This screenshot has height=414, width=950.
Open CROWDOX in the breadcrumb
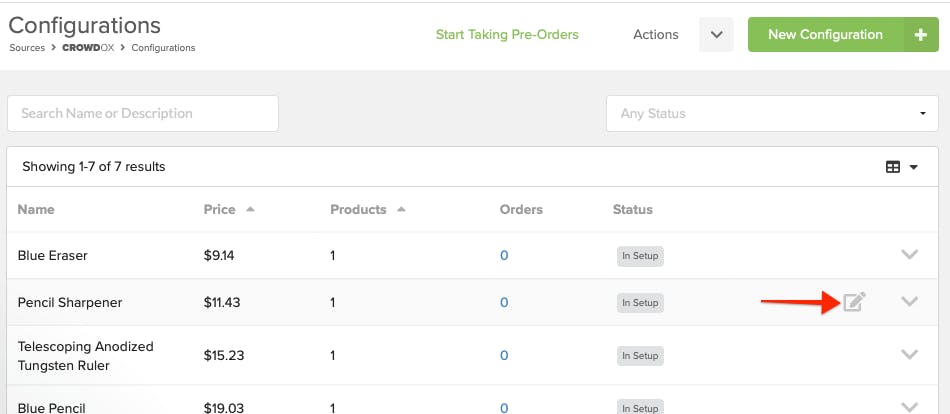click(x=88, y=48)
